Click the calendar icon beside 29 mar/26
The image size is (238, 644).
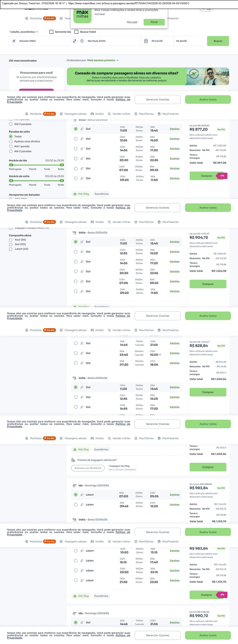coord(146,41)
